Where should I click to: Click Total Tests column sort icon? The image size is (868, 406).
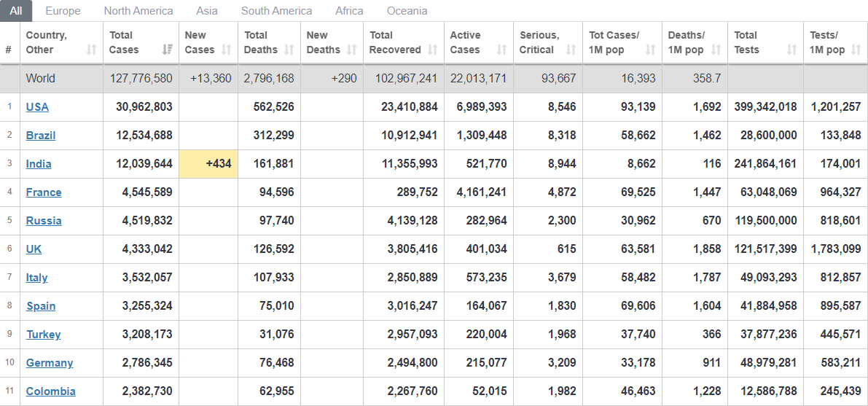pyautogui.click(x=791, y=50)
